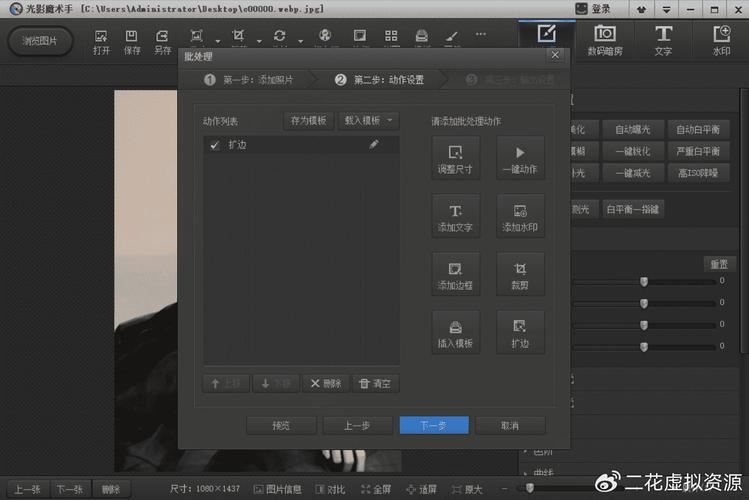The width and height of the screenshot is (749, 500).
Task: Apply 自动白平衡 in the right panel
Action: pyautogui.click(x=698, y=129)
